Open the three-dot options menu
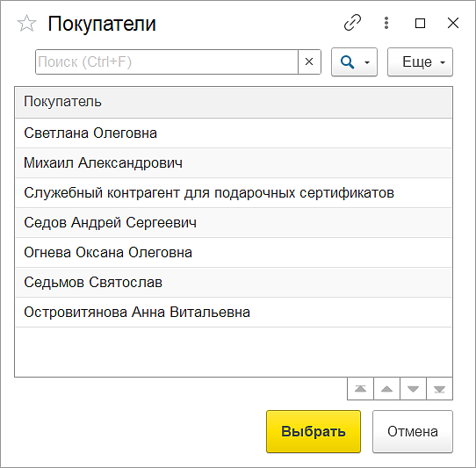 386,23
